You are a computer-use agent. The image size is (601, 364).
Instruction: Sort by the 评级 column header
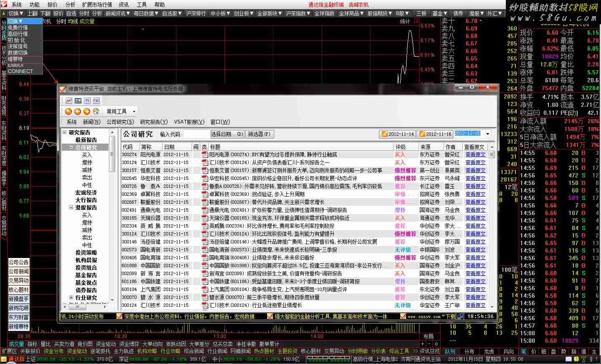pos(406,147)
